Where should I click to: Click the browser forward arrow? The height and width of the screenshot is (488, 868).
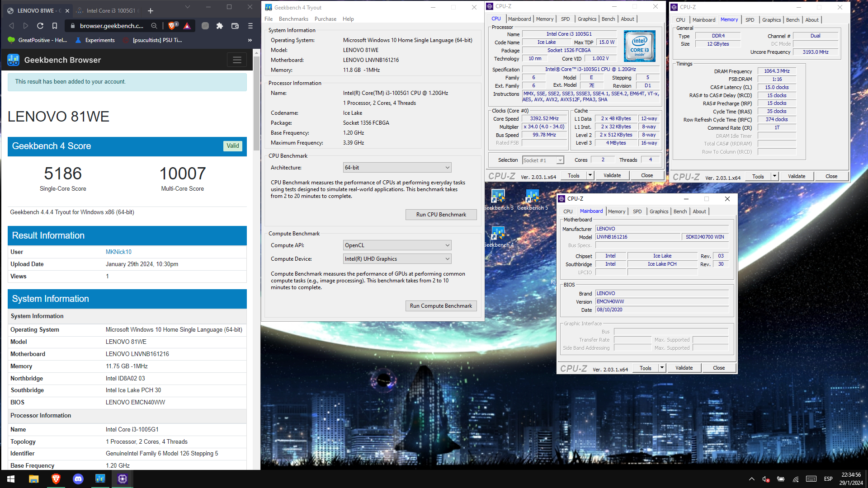(26, 26)
